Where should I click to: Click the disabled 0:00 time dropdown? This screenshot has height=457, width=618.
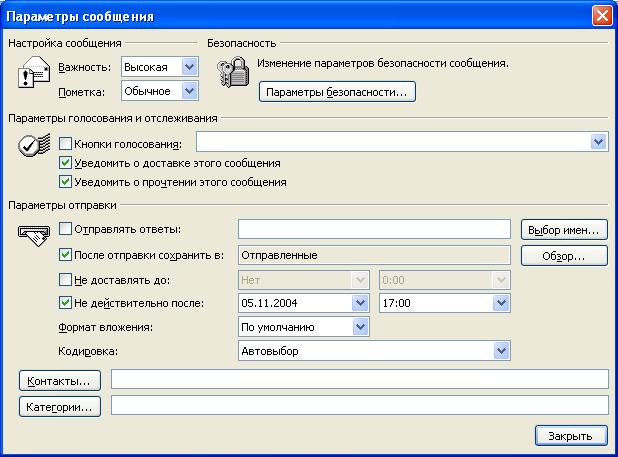coord(445,280)
